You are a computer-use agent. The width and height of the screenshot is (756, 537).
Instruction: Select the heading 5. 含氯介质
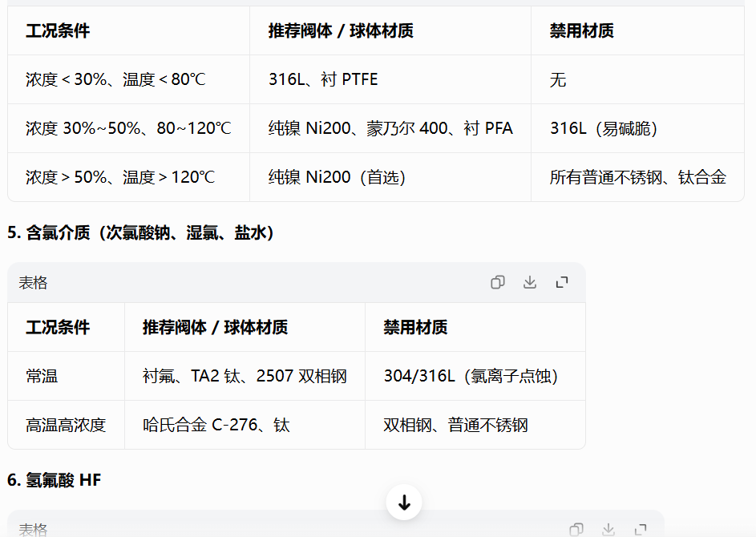tap(140, 232)
